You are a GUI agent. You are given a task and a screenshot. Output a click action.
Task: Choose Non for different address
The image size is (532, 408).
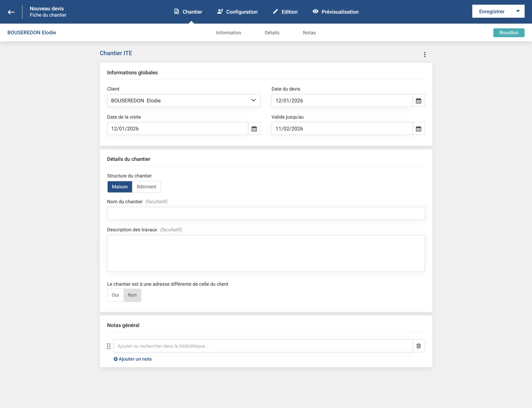point(132,295)
